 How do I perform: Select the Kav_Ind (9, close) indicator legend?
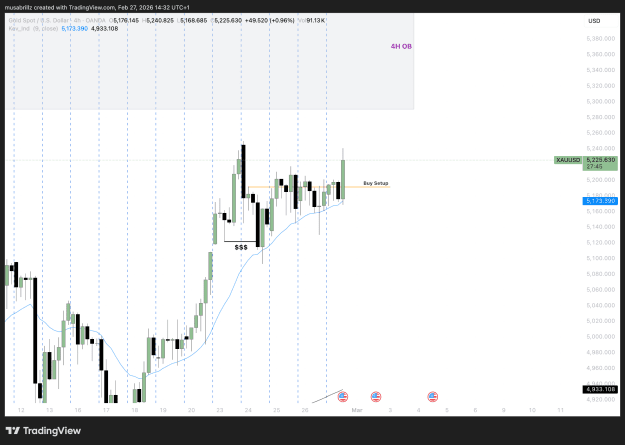click(x=33, y=29)
